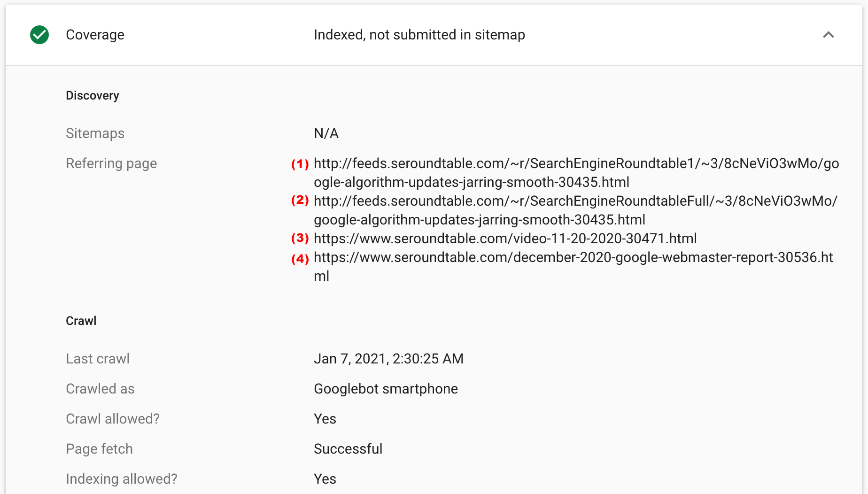Click the Googlebot smartphone value
Viewport: 868px width, 494px height.
point(386,389)
